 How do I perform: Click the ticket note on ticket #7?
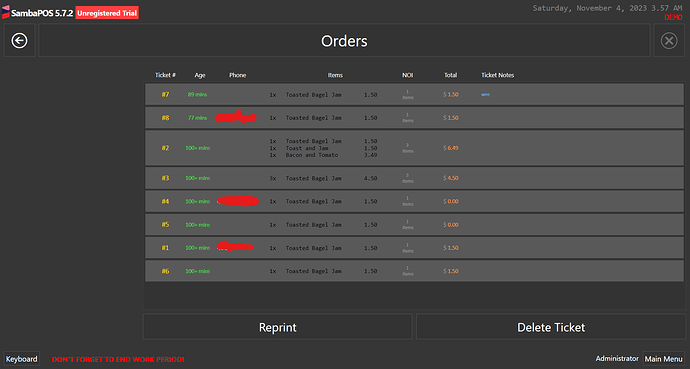tap(485, 95)
